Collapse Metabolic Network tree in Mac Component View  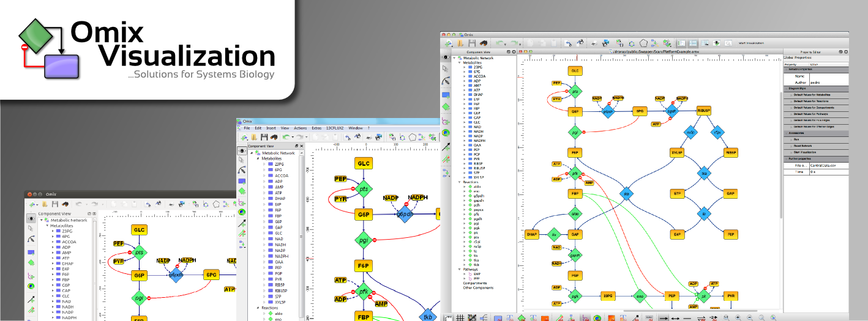[x=454, y=58]
